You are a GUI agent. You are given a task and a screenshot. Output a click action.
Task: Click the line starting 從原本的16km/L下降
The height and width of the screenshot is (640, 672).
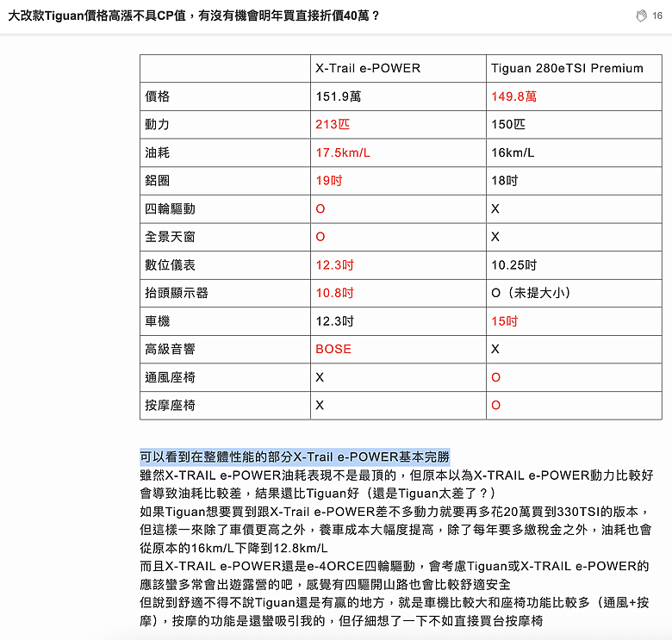coord(233,548)
